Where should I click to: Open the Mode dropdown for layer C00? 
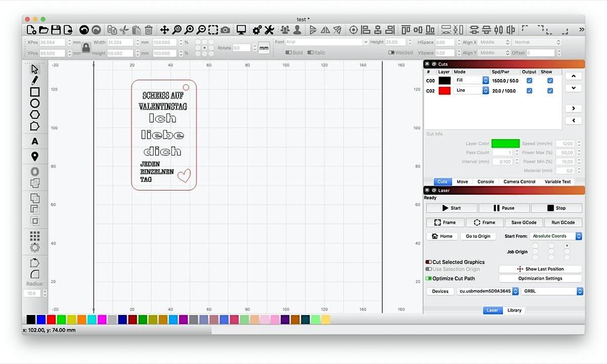pyautogui.click(x=471, y=80)
